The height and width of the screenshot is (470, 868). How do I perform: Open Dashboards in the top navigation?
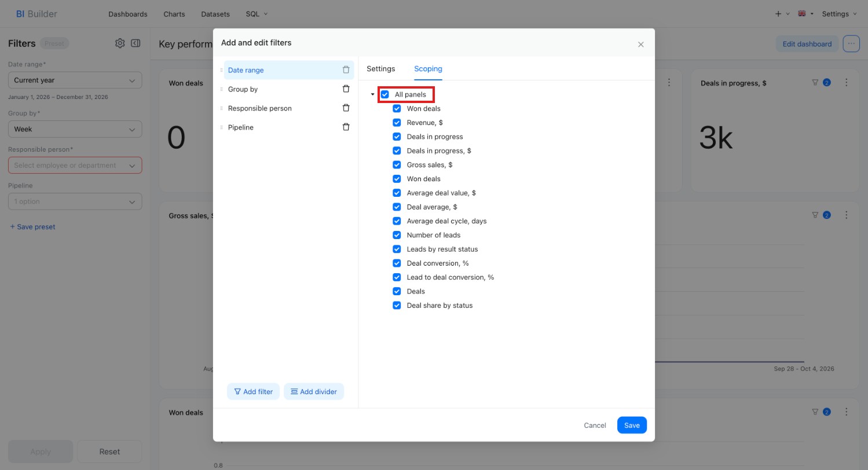tap(128, 14)
